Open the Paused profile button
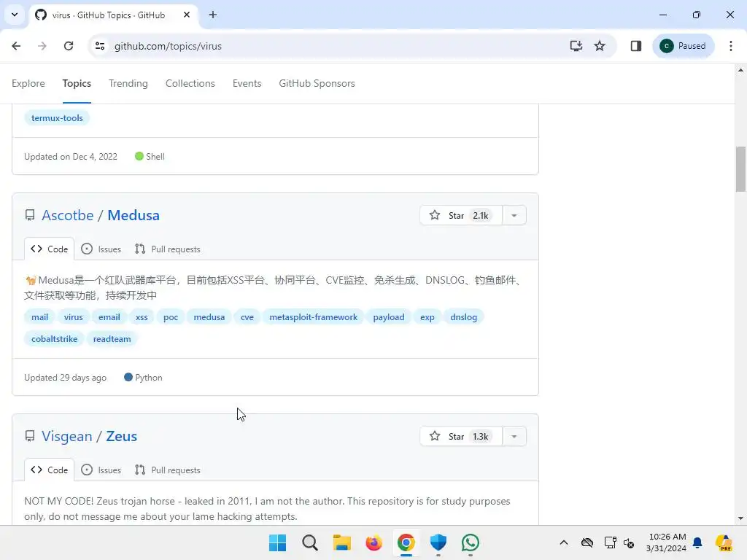 pyautogui.click(x=683, y=46)
